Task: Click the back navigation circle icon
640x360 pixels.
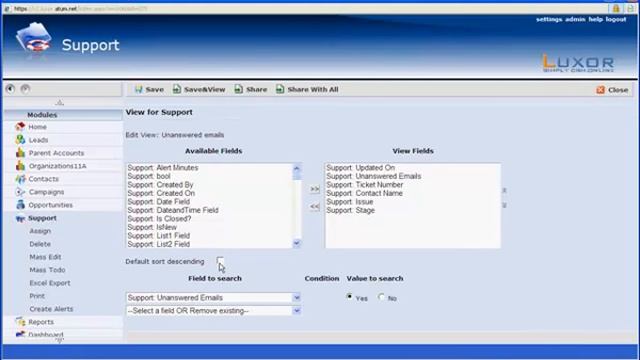Action: click(10, 89)
